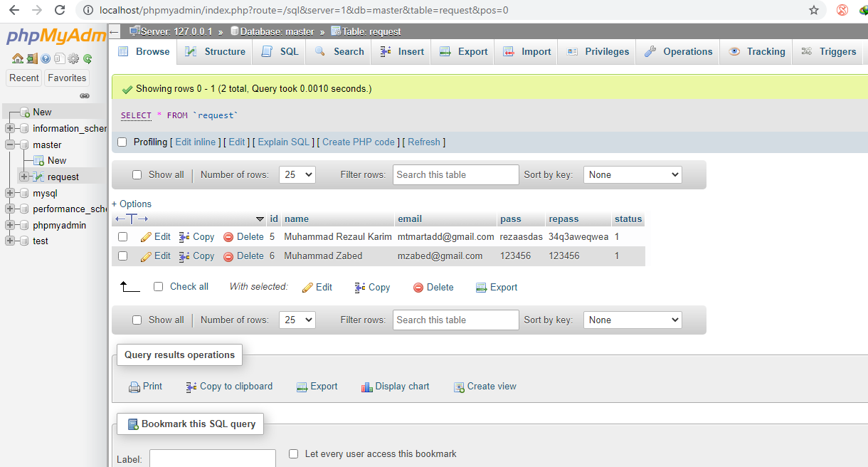Click the Copy icon for row 5

(184, 237)
